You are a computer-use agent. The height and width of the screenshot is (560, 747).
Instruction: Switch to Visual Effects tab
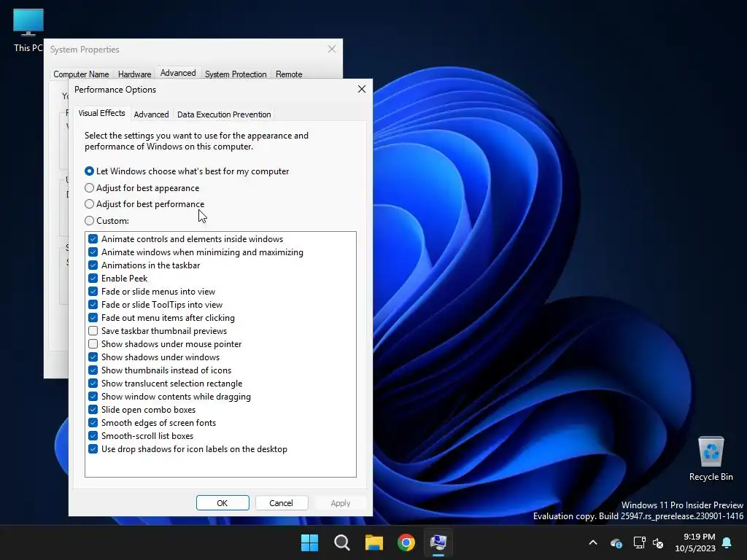click(x=101, y=113)
